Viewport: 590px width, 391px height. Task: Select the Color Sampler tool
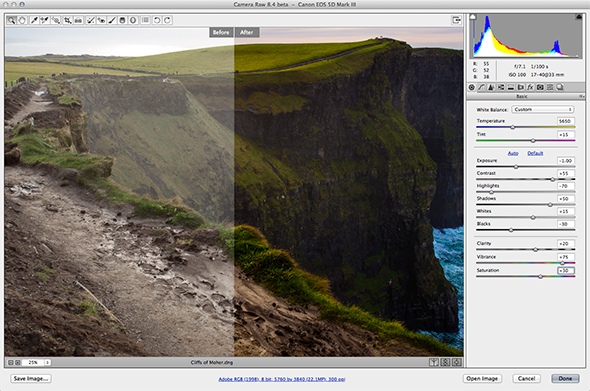(45, 20)
